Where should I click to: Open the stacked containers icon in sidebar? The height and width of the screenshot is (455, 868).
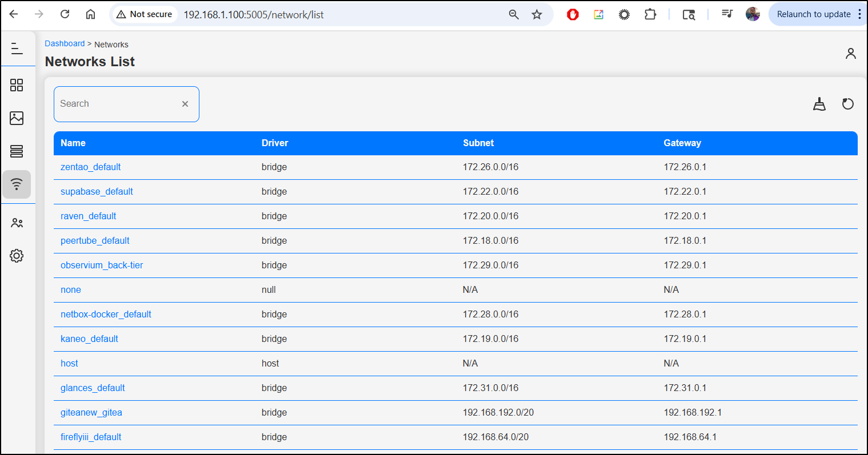coord(17,151)
